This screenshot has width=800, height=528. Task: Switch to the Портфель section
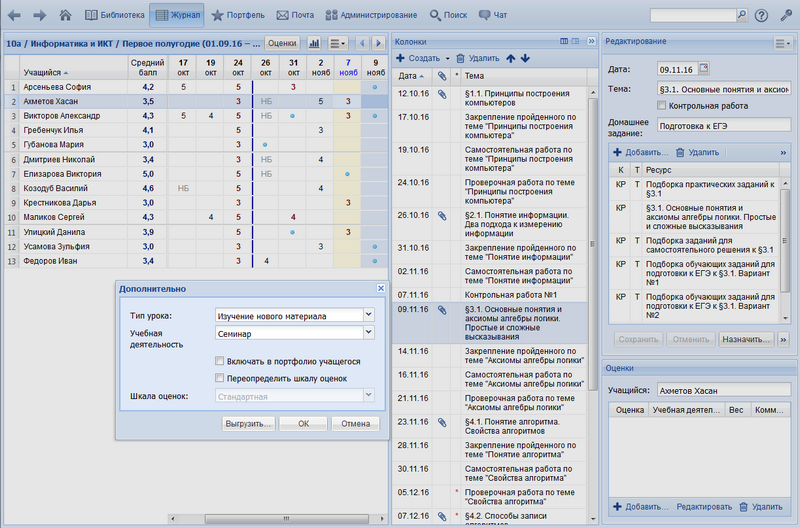pos(238,15)
